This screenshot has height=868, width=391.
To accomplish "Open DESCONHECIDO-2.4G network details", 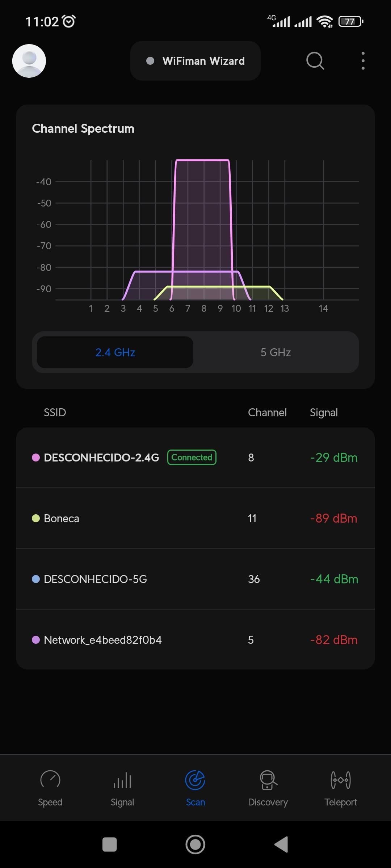I will [101, 458].
